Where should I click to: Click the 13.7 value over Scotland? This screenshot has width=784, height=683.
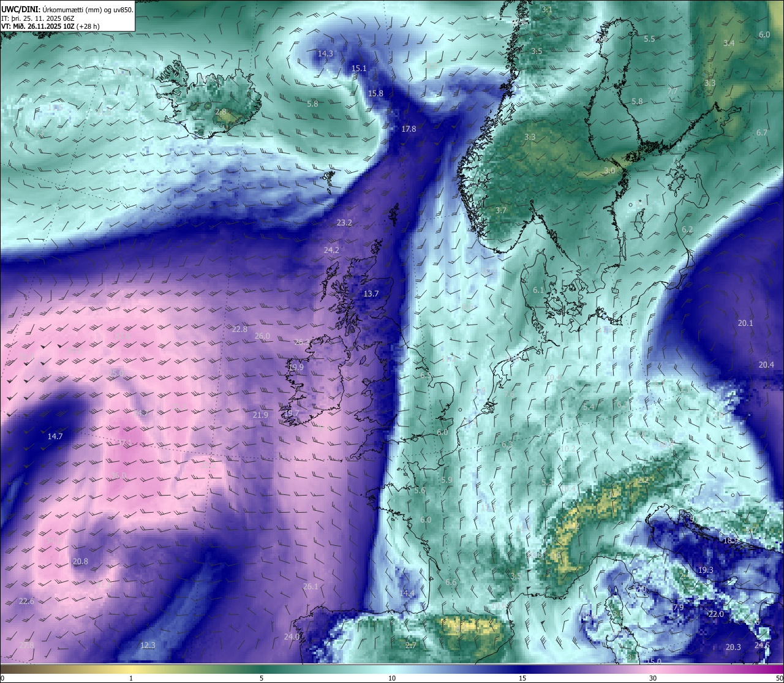click(371, 293)
